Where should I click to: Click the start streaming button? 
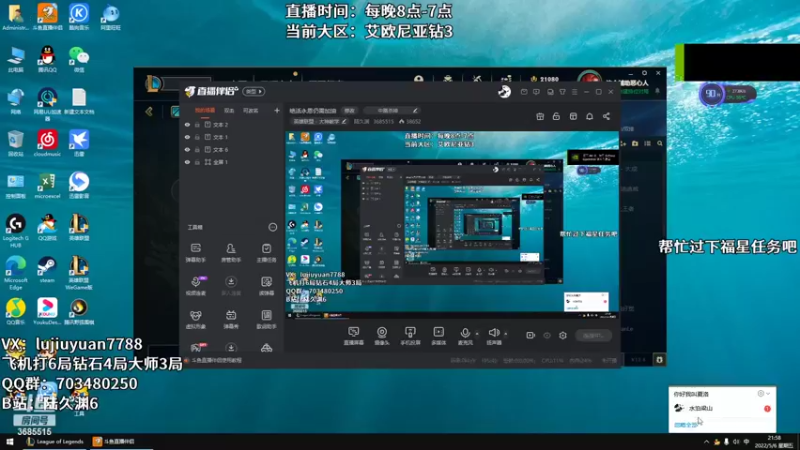pyautogui.click(x=593, y=335)
